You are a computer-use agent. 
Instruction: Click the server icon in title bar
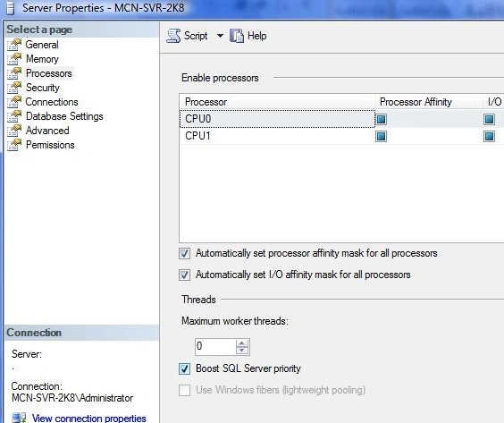pyautogui.click(x=11, y=8)
